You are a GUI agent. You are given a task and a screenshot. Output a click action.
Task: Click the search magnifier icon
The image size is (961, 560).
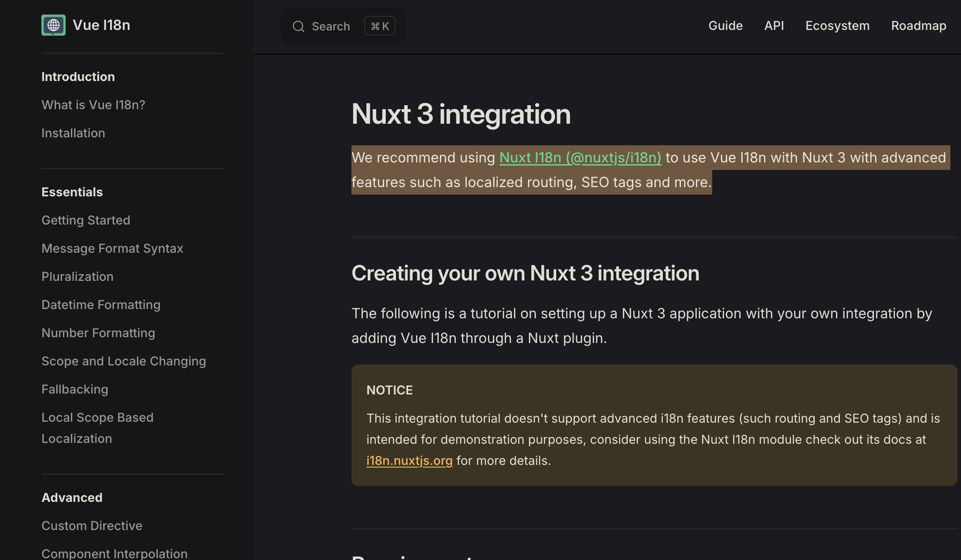[x=299, y=26]
